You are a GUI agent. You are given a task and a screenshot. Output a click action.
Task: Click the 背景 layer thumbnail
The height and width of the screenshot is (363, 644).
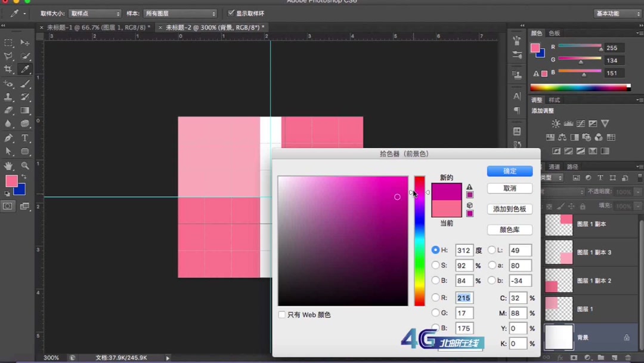click(558, 337)
